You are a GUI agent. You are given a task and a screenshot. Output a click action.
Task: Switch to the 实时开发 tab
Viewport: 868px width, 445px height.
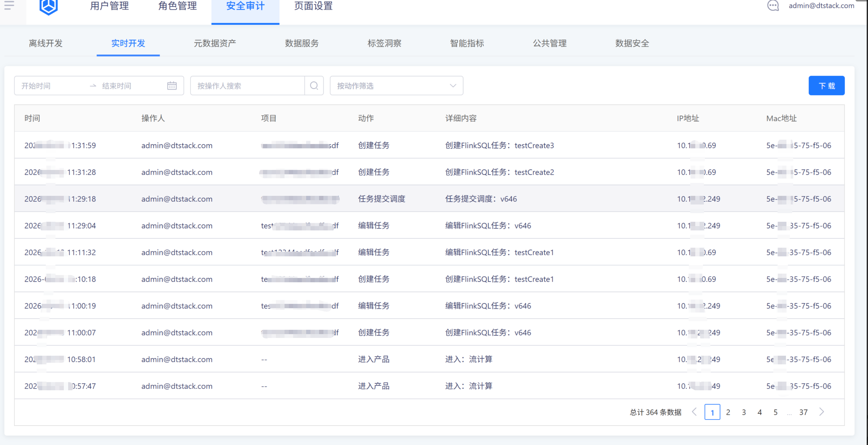(x=128, y=43)
